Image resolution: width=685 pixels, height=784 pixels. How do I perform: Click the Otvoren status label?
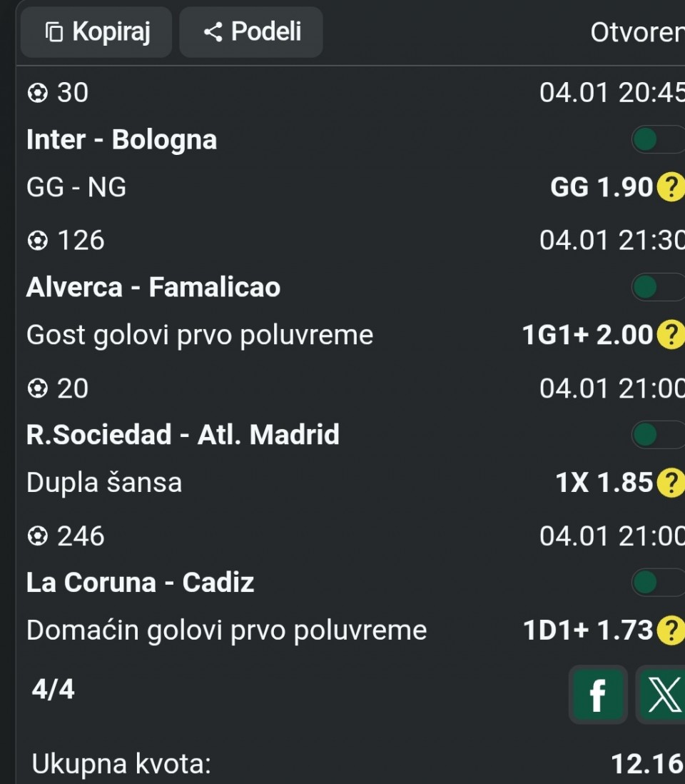tap(636, 33)
